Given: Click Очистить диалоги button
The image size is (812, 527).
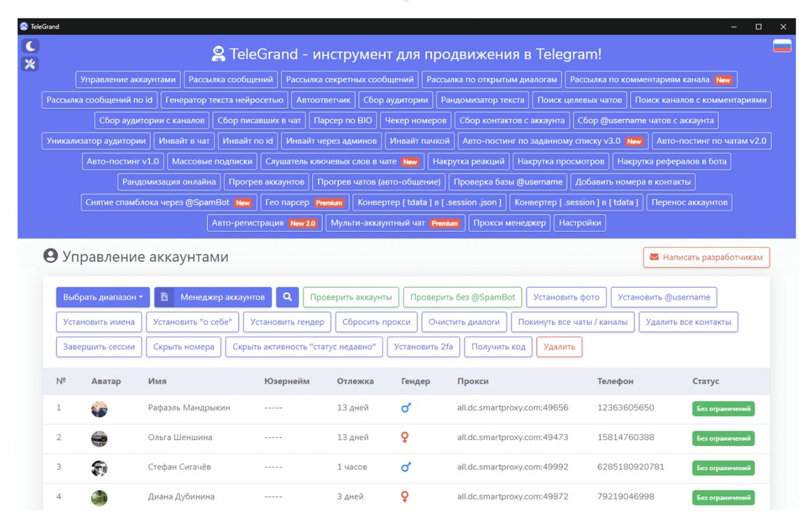Looking at the screenshot, I should coord(464,322).
